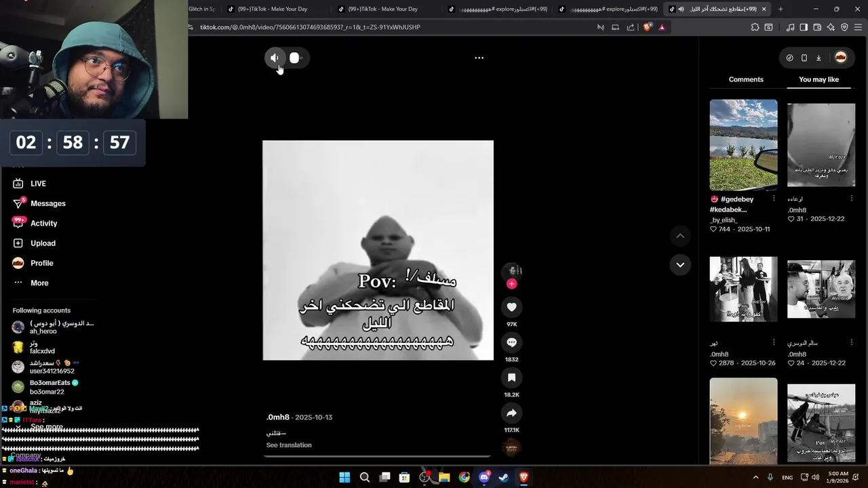This screenshot has height=488, width=868.
Task: Open the Brave VPN shield icon
Action: [844, 27]
